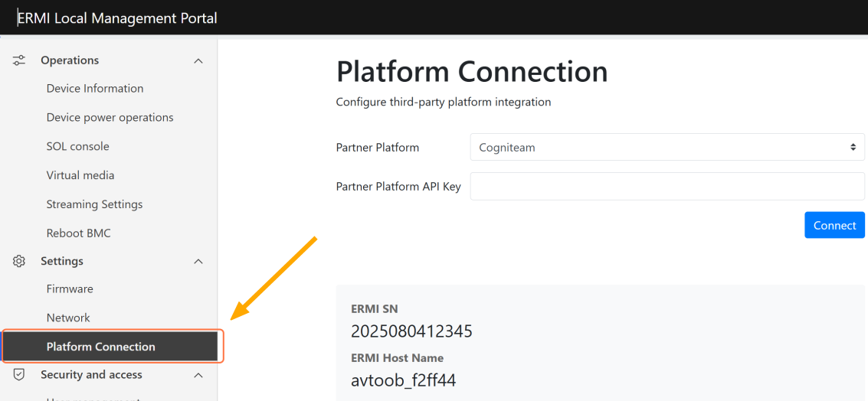868x401 pixels.
Task: Open the Partner Platform dropdown
Action: tap(667, 148)
